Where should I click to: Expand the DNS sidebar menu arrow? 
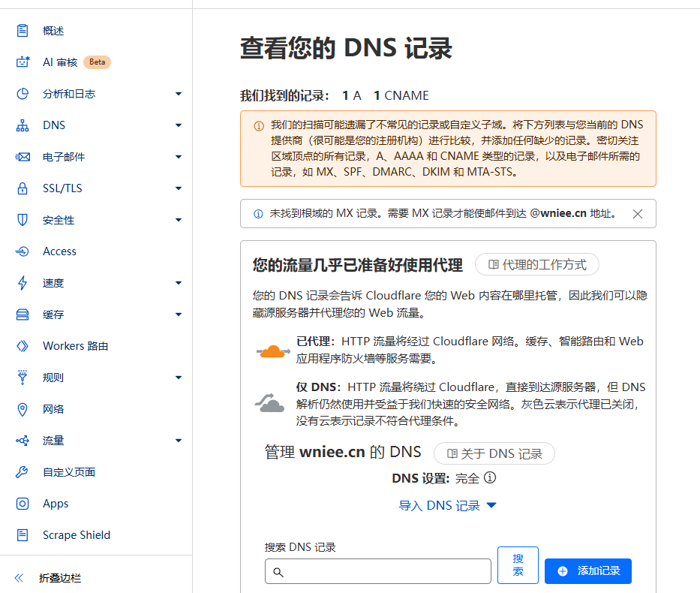pos(179,125)
